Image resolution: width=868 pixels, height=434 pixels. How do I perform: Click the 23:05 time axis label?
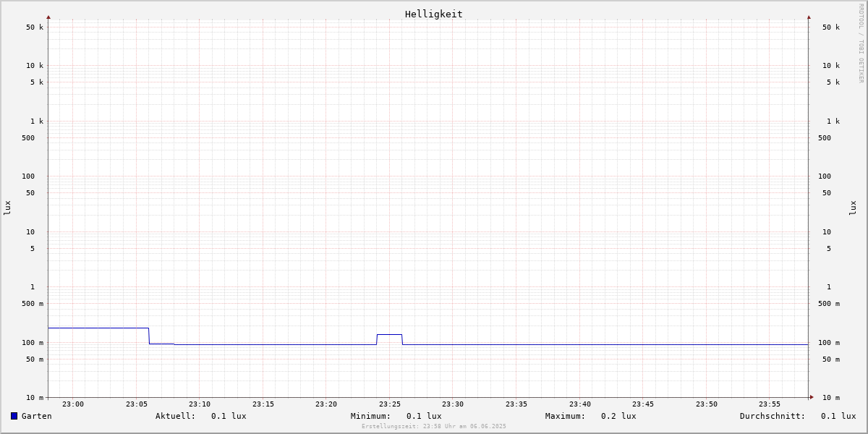pyautogui.click(x=137, y=404)
